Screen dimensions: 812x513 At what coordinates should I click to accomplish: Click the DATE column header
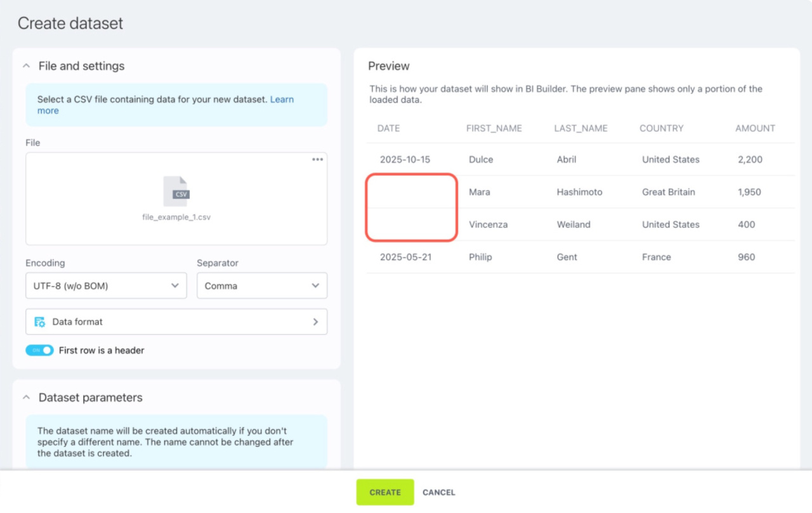pos(388,128)
